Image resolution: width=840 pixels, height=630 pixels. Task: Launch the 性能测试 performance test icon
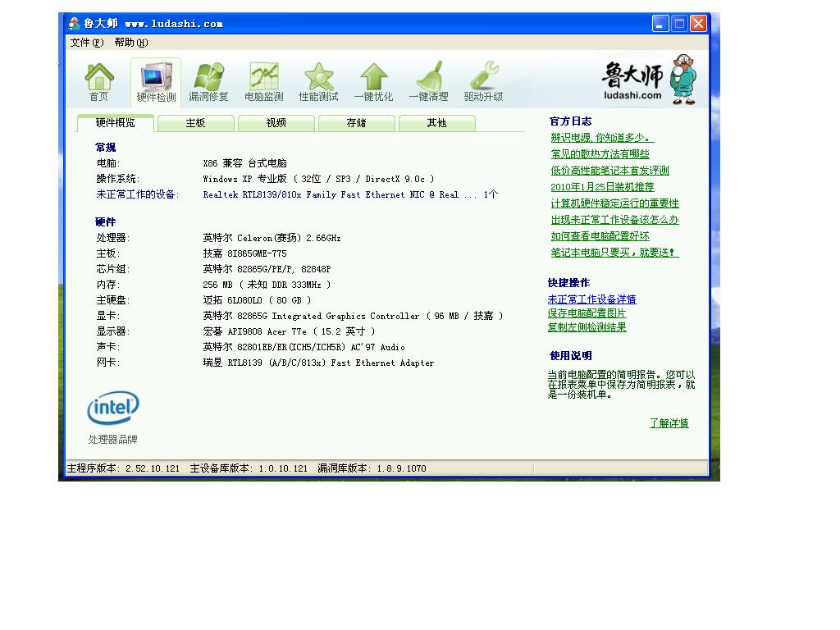coord(319,82)
